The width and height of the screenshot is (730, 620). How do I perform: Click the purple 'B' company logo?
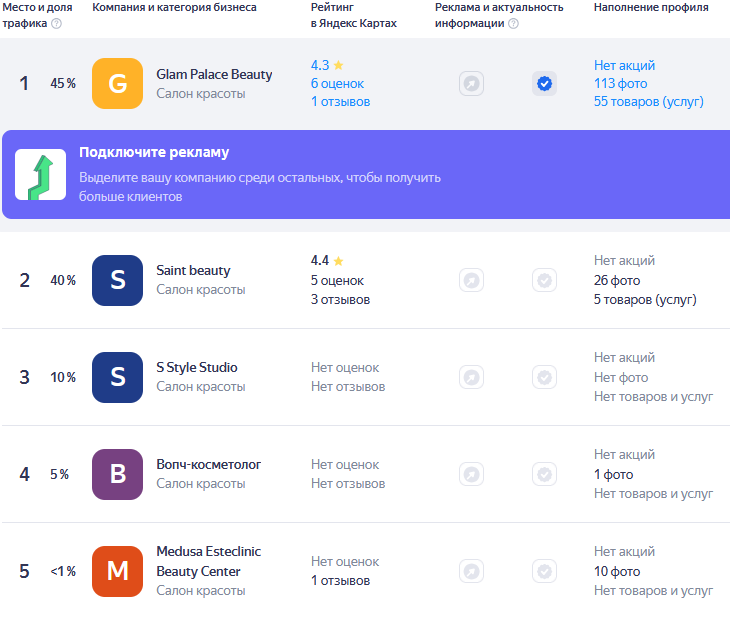click(117, 474)
